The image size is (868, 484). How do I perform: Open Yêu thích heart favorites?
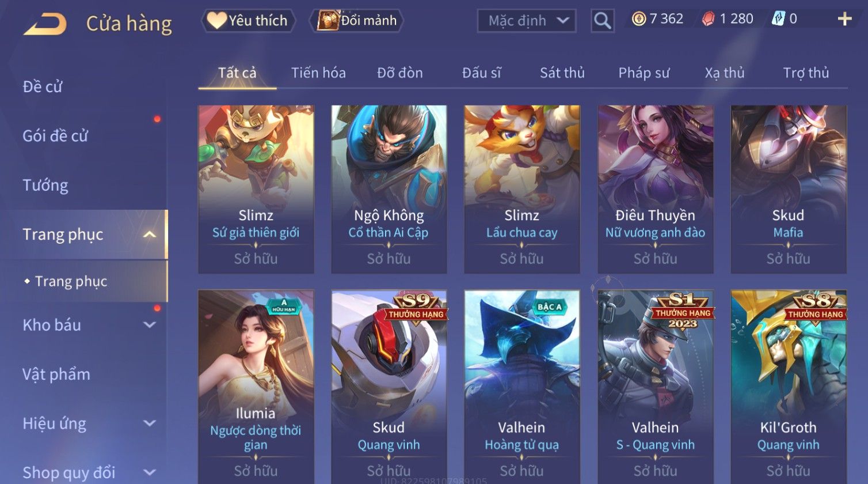click(248, 20)
